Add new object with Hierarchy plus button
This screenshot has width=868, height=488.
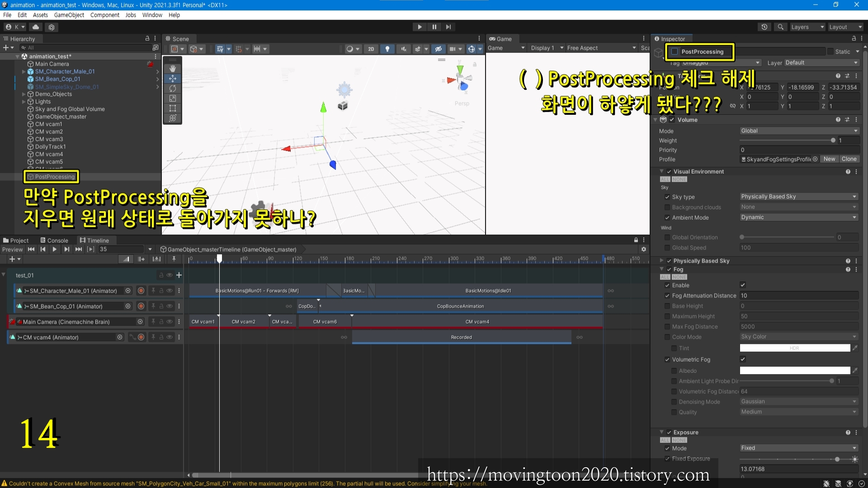coord(8,47)
